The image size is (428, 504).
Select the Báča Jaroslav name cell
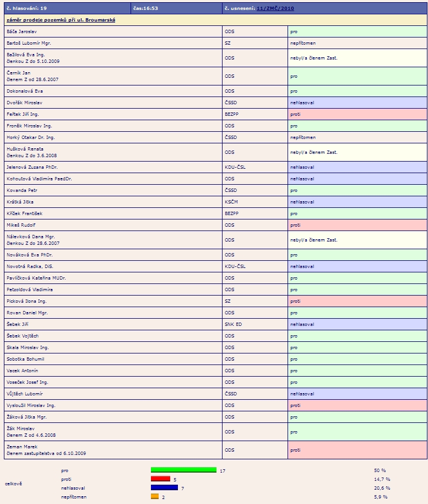[x=113, y=31]
